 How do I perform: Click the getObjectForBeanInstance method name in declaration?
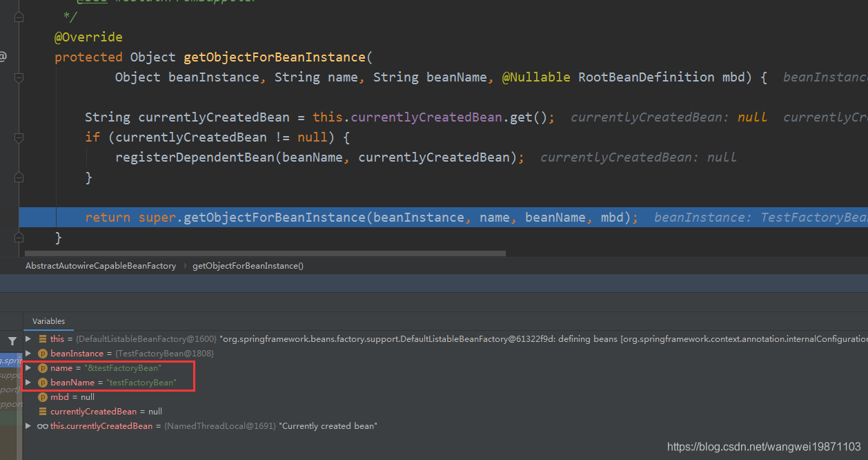tap(275, 57)
